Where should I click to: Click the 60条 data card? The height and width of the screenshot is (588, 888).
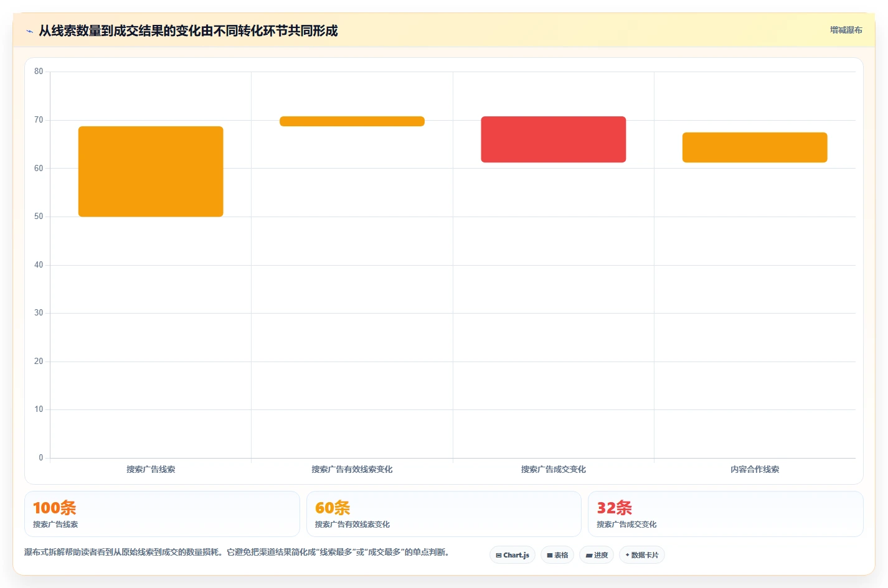[x=443, y=514]
